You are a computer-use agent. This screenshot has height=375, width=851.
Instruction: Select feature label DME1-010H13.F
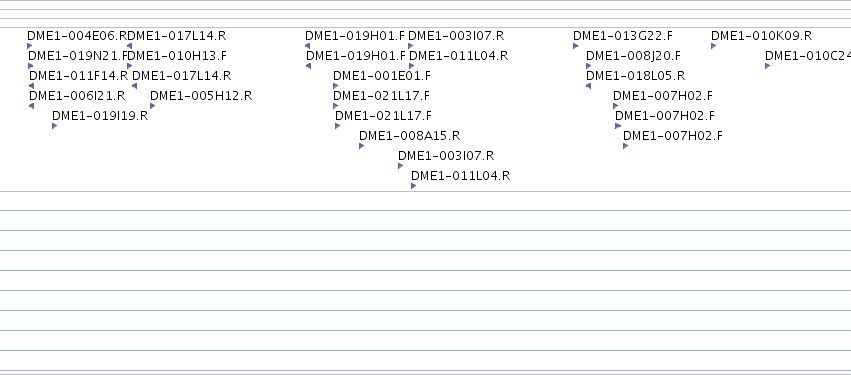point(178,56)
